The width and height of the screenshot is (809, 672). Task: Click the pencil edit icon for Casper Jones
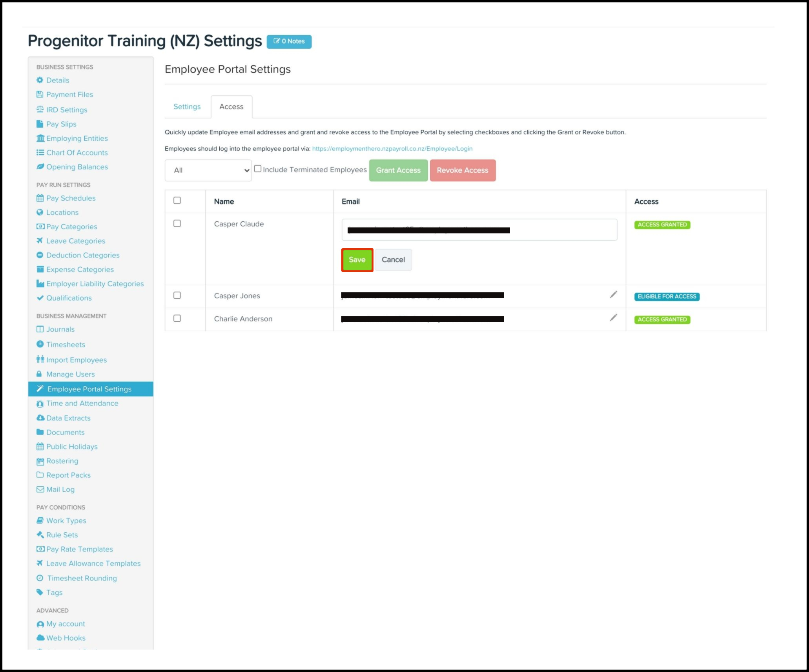tap(613, 295)
